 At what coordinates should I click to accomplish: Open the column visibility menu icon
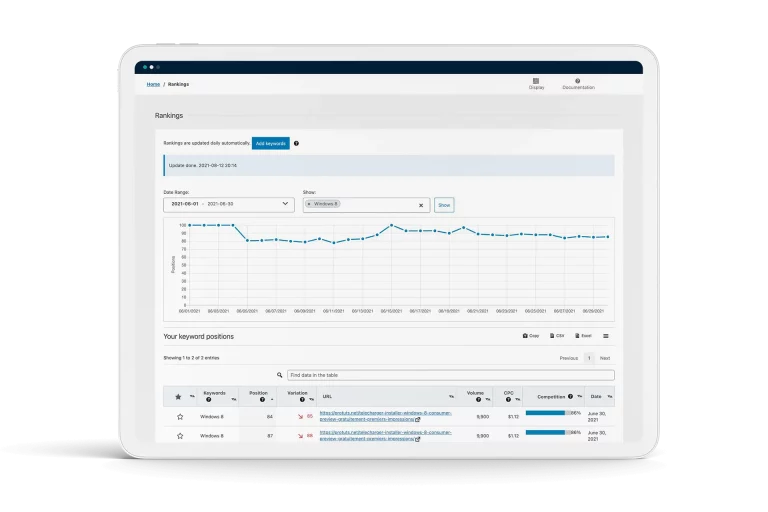[x=606, y=336]
